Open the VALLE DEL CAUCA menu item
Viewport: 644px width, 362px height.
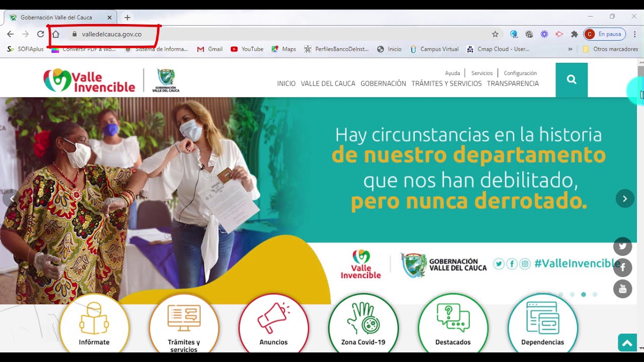328,83
